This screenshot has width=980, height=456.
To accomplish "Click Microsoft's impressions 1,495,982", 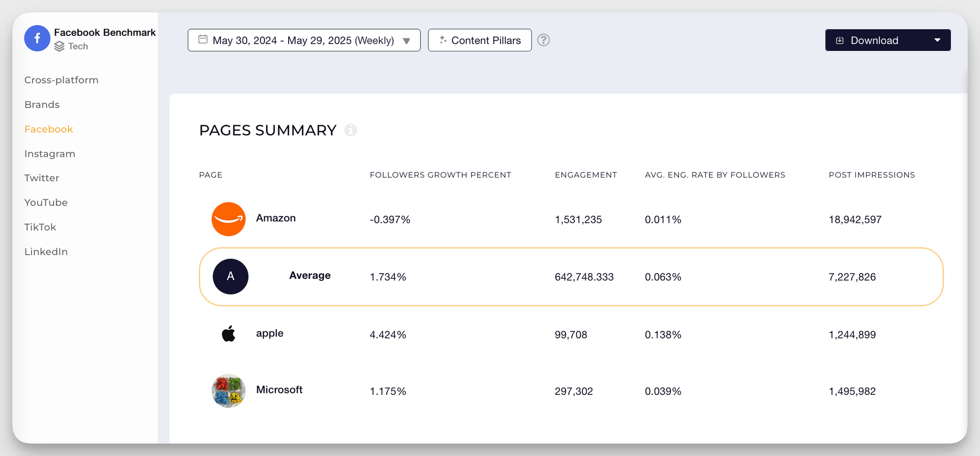I will (x=852, y=391).
